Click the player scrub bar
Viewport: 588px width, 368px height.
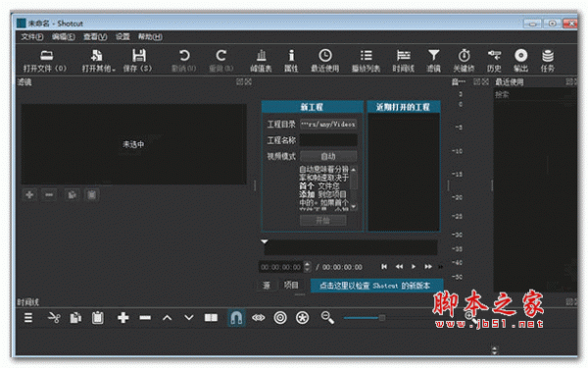(x=351, y=248)
